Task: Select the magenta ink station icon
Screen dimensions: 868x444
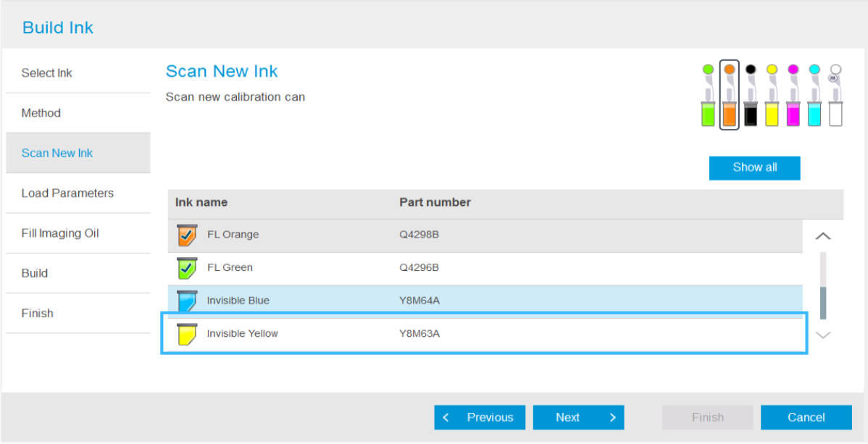Action: coord(793,95)
